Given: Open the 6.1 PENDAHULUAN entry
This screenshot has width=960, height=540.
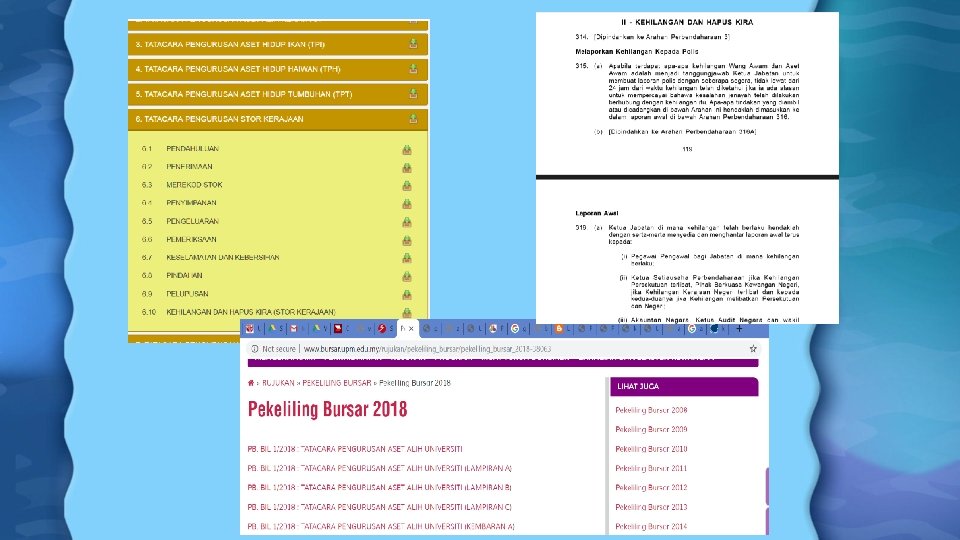Looking at the screenshot, I should pos(192,149).
